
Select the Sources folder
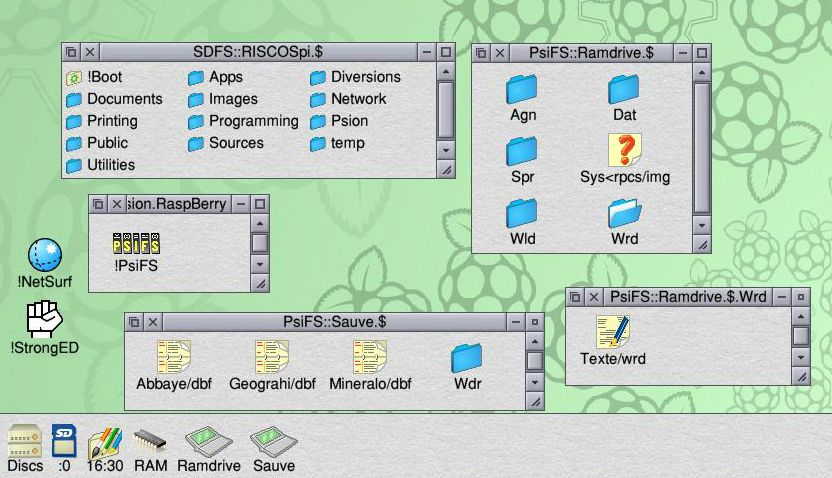(226, 143)
